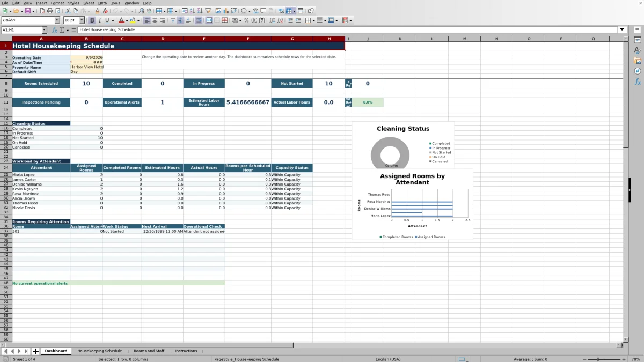644x362 pixels.
Task: Expand the formula bar with its arrow
Action: coord(622,30)
